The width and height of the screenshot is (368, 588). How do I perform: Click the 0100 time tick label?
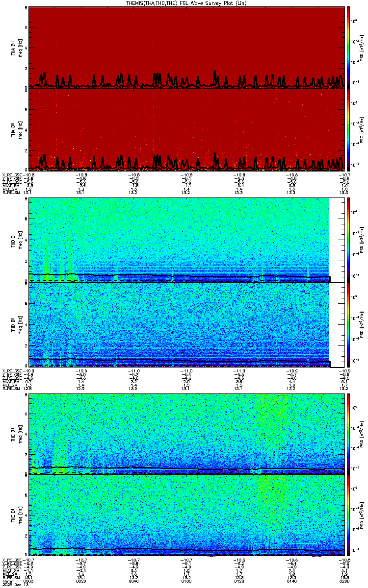186,581
